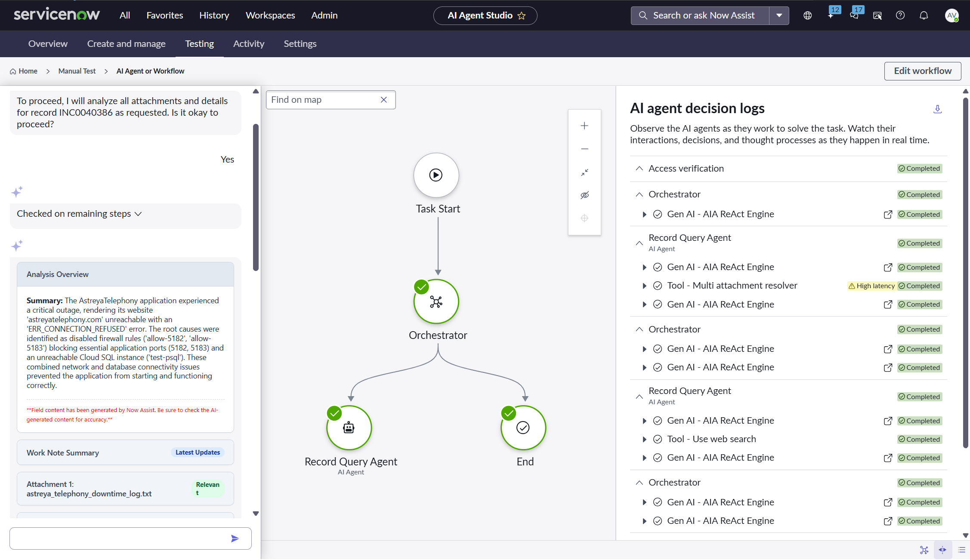Image resolution: width=970 pixels, height=560 pixels.
Task: Select the Orchestrator node on the map
Action: pos(436,302)
